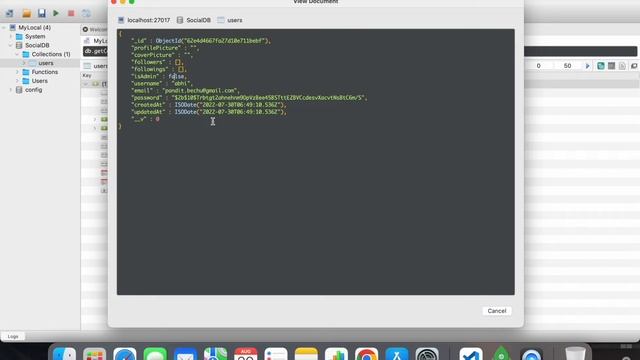Click the limit field showing 50

[567, 66]
